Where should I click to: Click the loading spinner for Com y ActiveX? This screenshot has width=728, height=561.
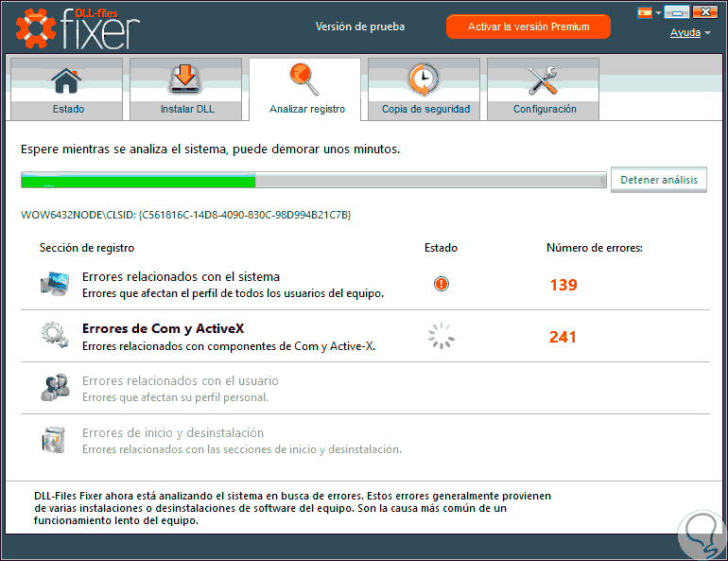442,336
